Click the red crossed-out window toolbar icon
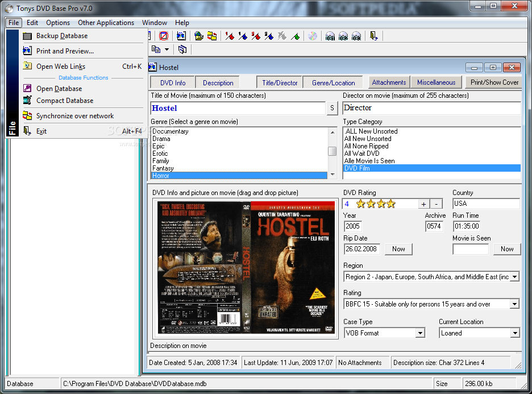Screen dimensions: 532x394 pos(164,36)
